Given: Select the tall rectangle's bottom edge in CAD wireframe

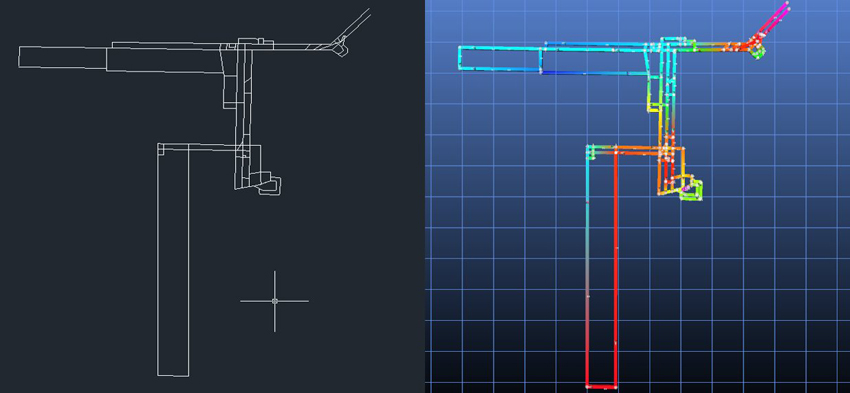Looking at the screenshot, I should [x=173, y=375].
